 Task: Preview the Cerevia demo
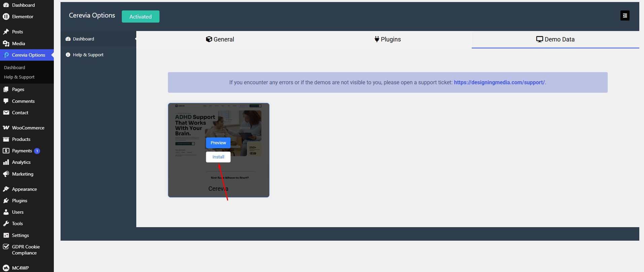tap(218, 143)
